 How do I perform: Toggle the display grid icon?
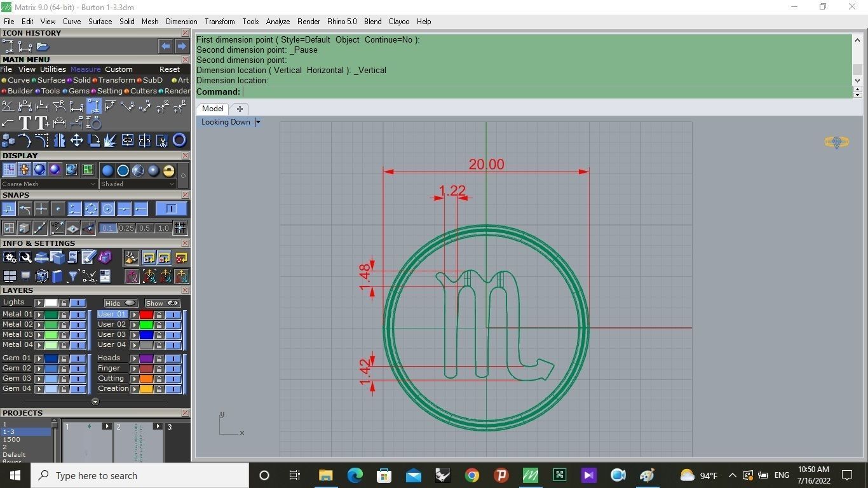tap(9, 170)
